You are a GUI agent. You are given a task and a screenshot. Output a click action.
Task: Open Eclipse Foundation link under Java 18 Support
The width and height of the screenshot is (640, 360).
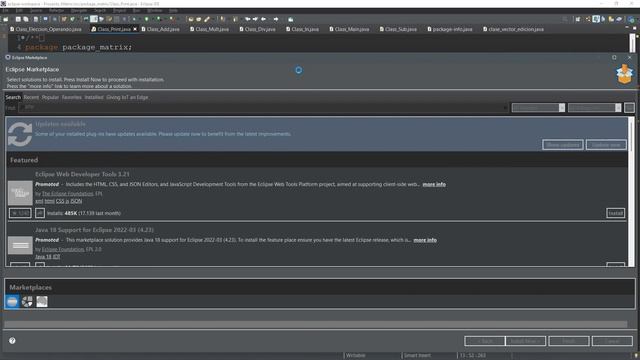63,249
